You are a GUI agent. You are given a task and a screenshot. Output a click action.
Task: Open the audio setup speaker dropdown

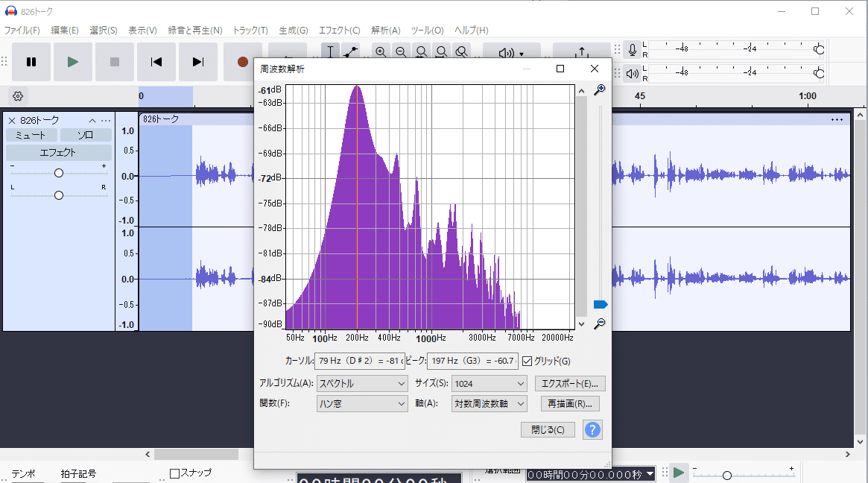[512, 53]
